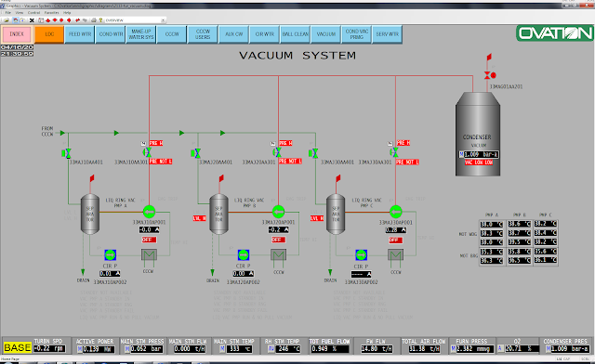Click CCCW heat exchanger under pump C
The image size is (595, 364).
pyautogui.click(x=396, y=254)
